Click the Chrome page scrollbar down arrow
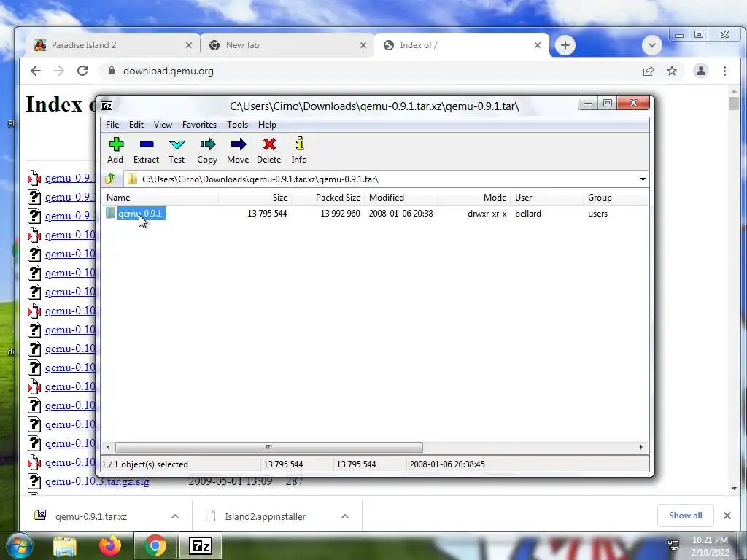747x560 pixels. 734,488
